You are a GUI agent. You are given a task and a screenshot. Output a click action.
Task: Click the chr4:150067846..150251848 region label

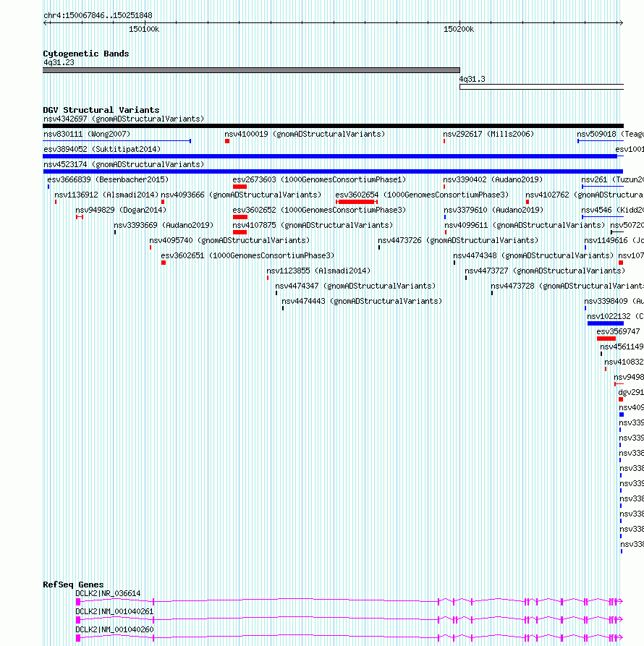pyautogui.click(x=98, y=15)
